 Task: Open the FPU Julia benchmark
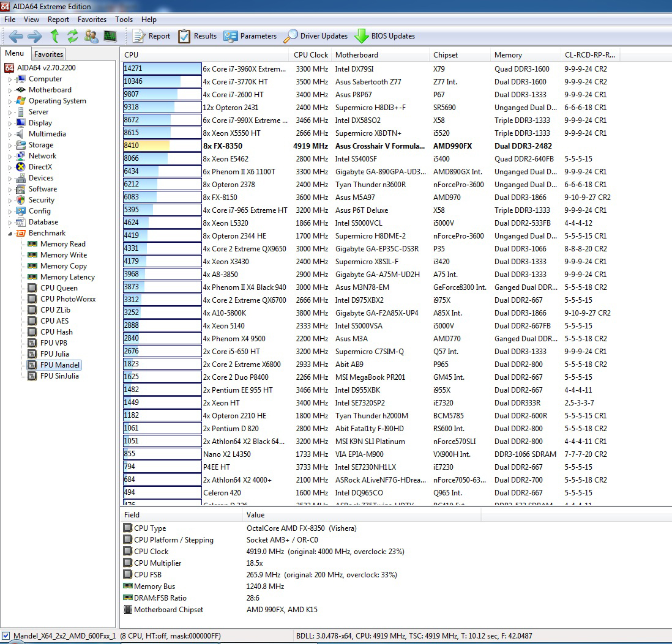pos(54,353)
